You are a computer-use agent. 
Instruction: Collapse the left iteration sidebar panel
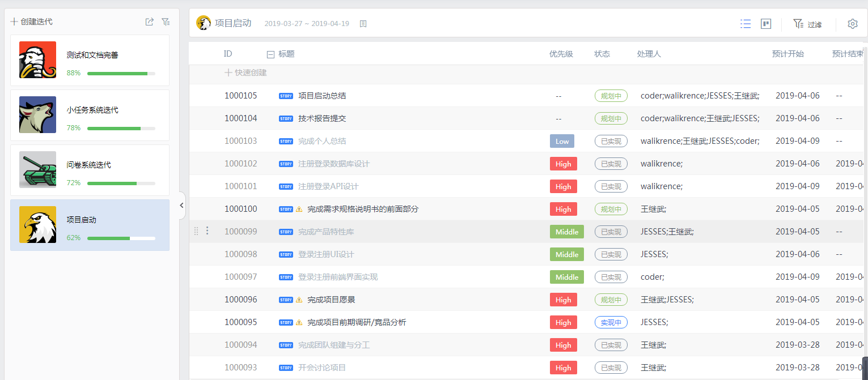[x=181, y=205]
